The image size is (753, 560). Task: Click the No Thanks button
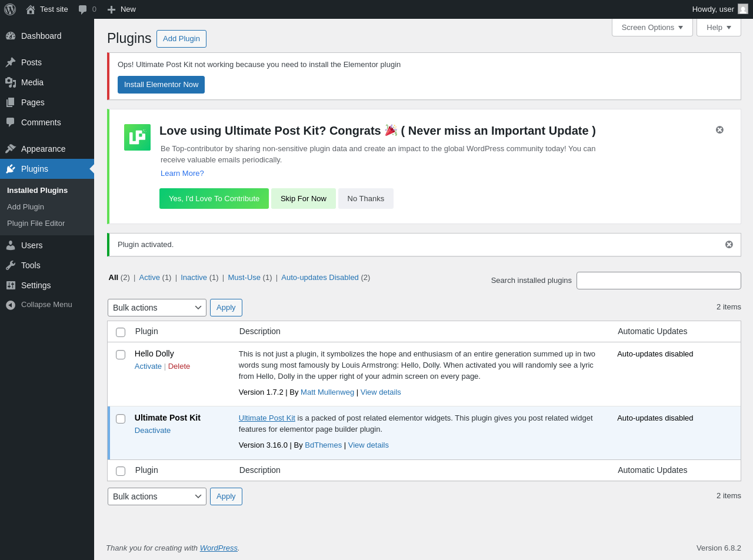[366, 199]
